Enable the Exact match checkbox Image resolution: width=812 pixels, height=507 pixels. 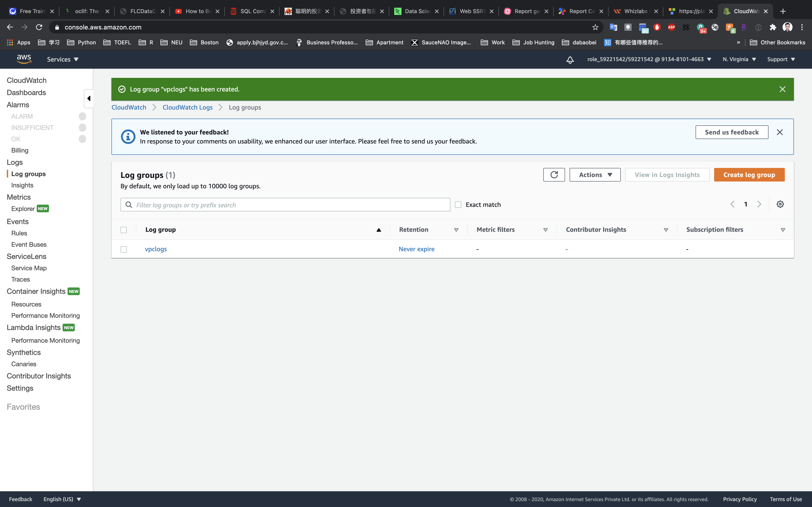(458, 205)
